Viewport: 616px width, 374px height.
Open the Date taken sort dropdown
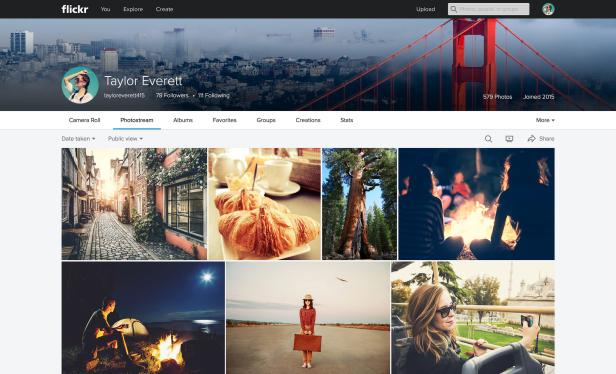point(78,139)
